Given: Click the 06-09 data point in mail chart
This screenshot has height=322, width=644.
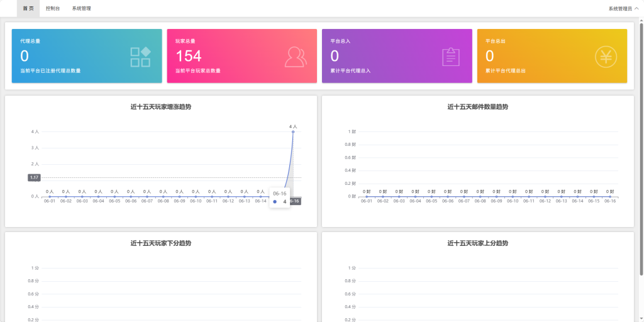Looking at the screenshot, I should tap(497, 197).
